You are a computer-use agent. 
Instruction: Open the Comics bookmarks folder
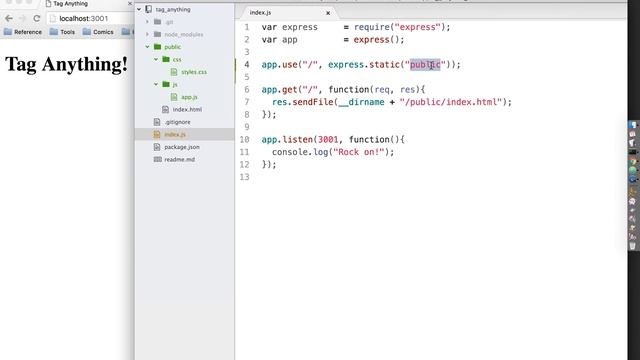98,32
